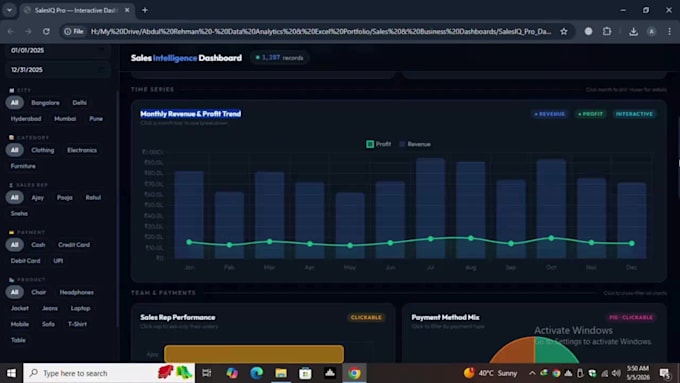This screenshot has width=680, height=383.
Task: Filter by product Table
Action: [18, 340]
